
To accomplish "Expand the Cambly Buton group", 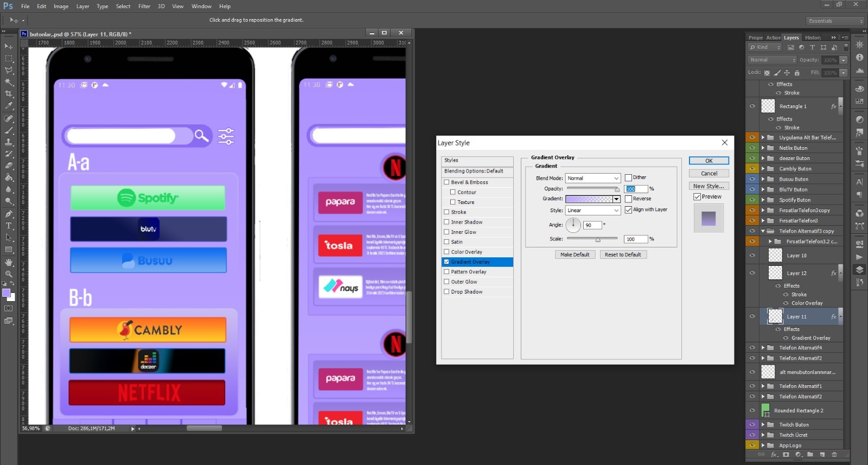I will click(763, 169).
